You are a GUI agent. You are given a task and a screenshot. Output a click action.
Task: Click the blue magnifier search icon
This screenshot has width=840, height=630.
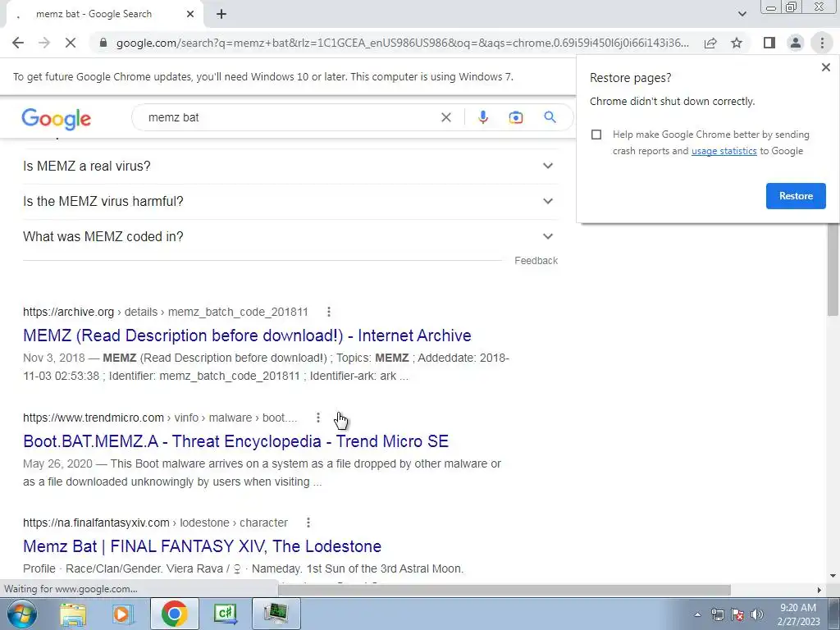click(x=550, y=117)
